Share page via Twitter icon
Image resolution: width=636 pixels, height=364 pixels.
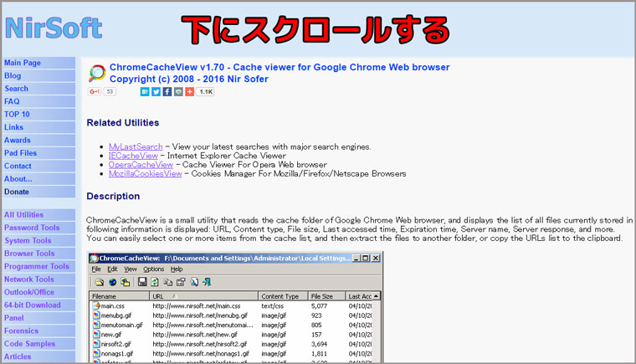[x=156, y=91]
